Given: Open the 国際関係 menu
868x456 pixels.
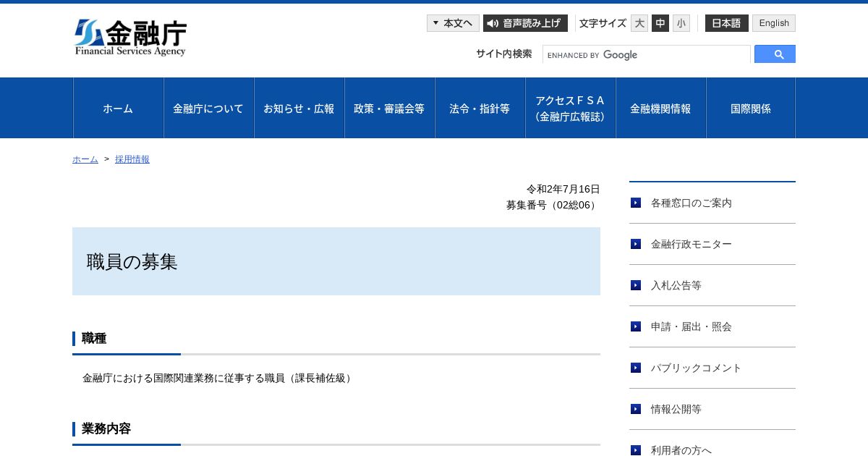Looking at the screenshot, I should [x=751, y=108].
